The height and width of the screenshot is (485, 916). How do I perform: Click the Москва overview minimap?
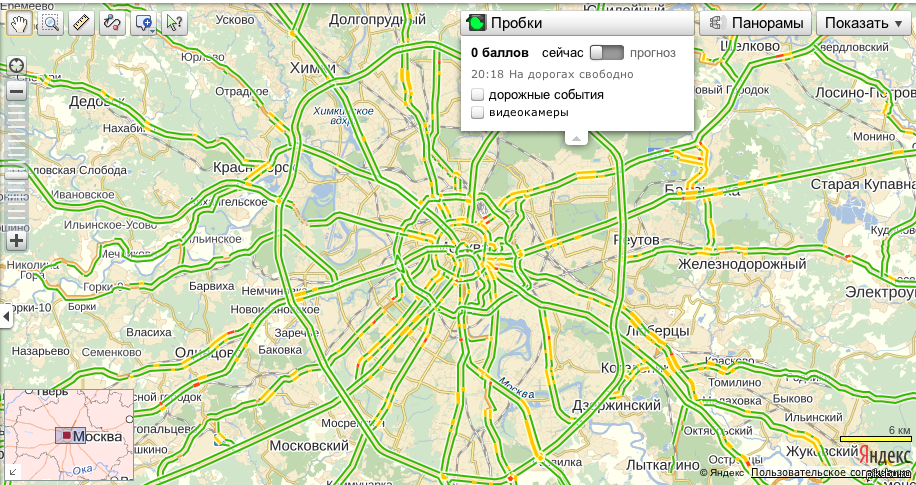click(x=68, y=434)
